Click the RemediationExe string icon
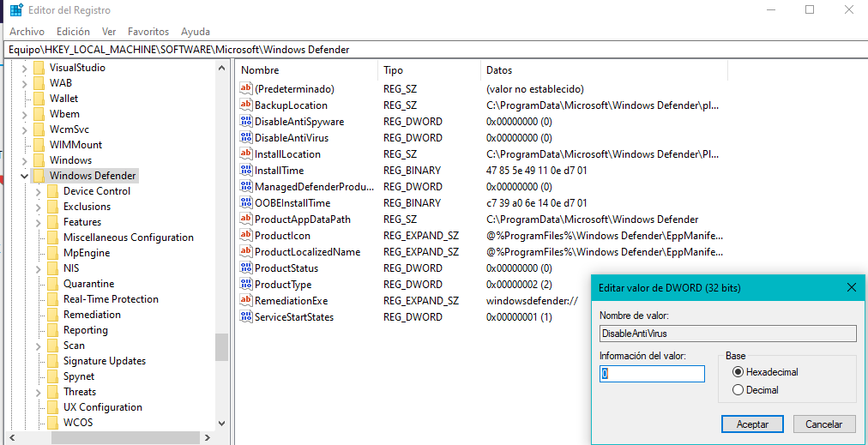 click(x=246, y=301)
